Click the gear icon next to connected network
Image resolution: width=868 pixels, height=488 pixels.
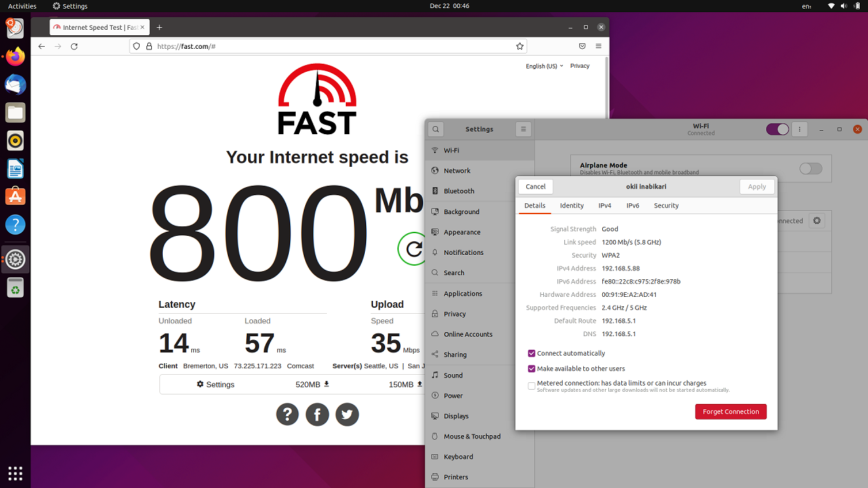[x=816, y=221]
